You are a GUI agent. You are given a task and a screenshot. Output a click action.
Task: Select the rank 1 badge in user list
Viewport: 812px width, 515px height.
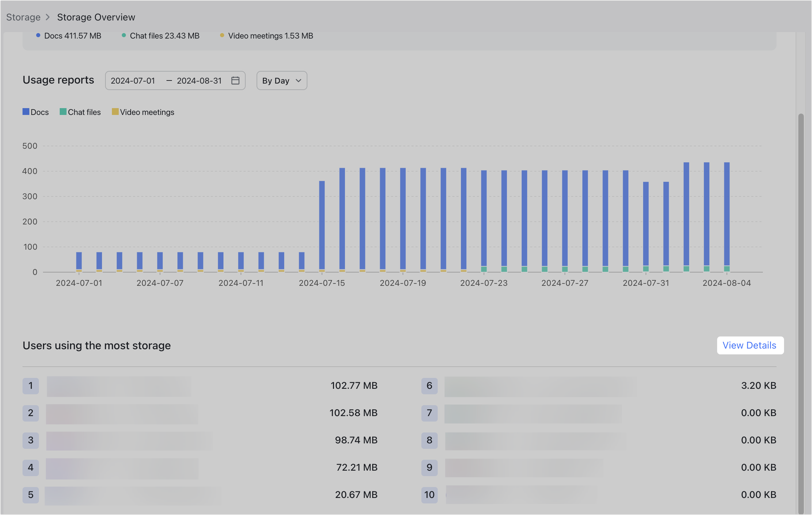(x=31, y=386)
